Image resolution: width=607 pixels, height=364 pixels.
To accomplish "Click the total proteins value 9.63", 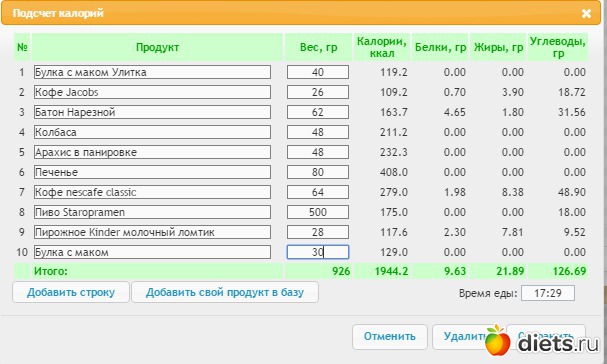I will coord(455,271).
